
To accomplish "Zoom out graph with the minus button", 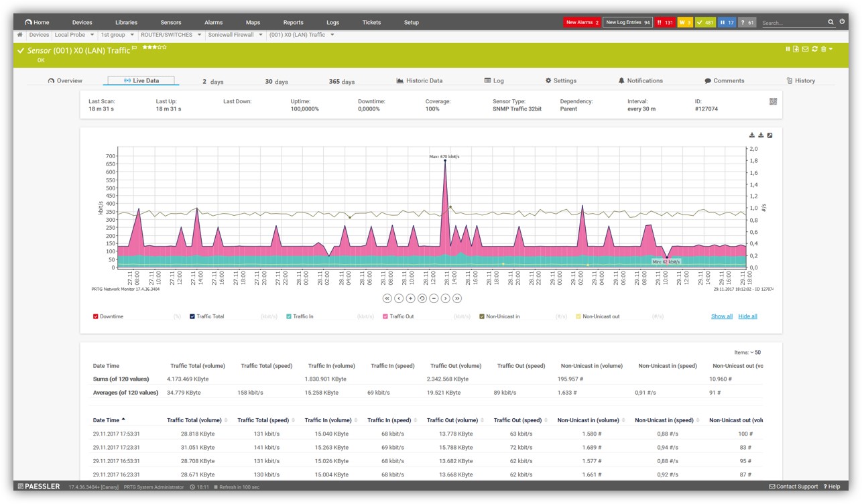I will [434, 298].
